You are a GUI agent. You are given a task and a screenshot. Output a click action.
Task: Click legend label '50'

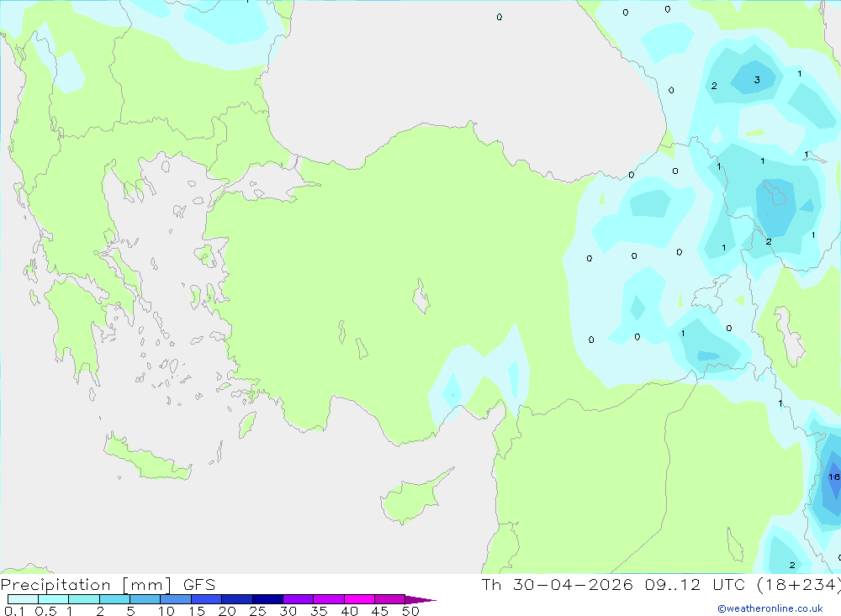[x=411, y=611]
